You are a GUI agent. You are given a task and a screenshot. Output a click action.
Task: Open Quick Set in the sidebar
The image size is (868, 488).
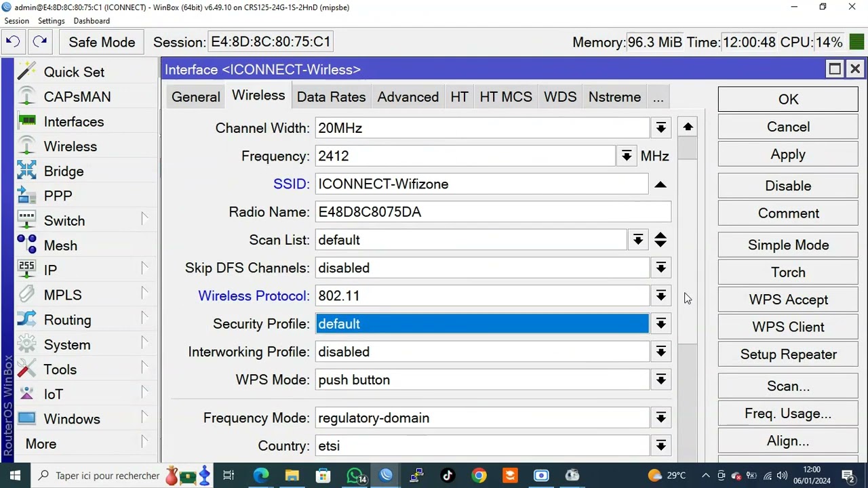[x=73, y=72]
